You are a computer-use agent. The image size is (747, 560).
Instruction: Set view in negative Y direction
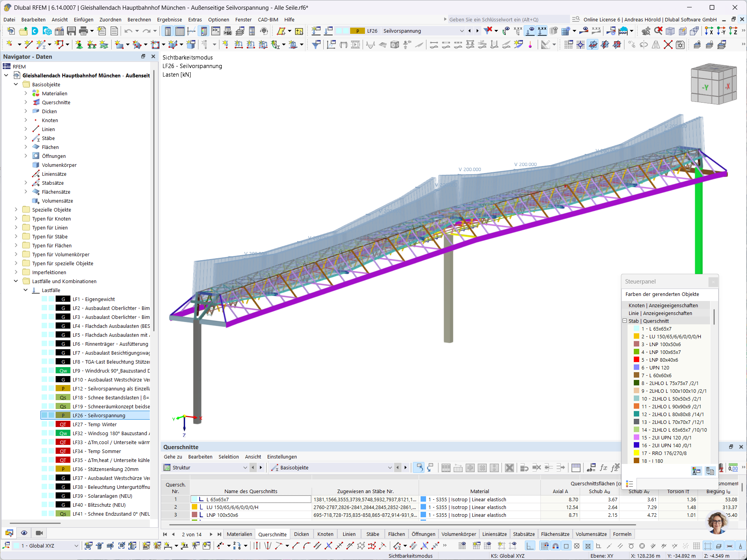(x=721, y=31)
